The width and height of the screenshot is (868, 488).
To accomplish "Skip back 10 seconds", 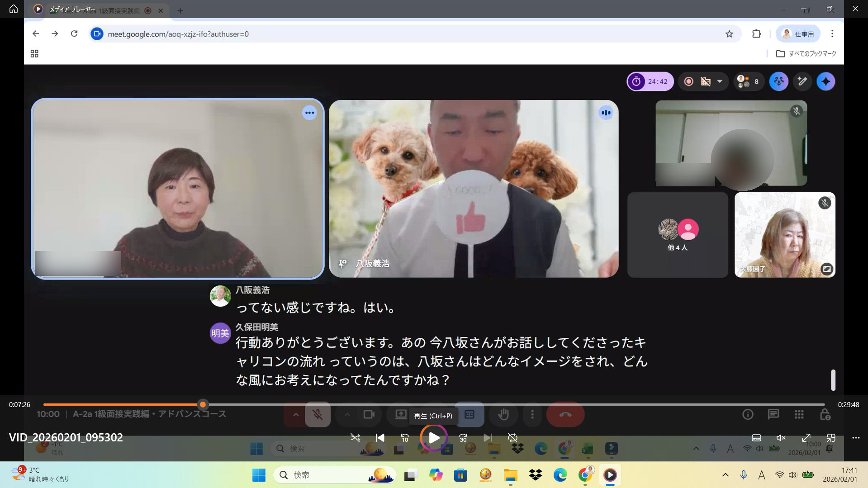I will pyautogui.click(x=404, y=438).
